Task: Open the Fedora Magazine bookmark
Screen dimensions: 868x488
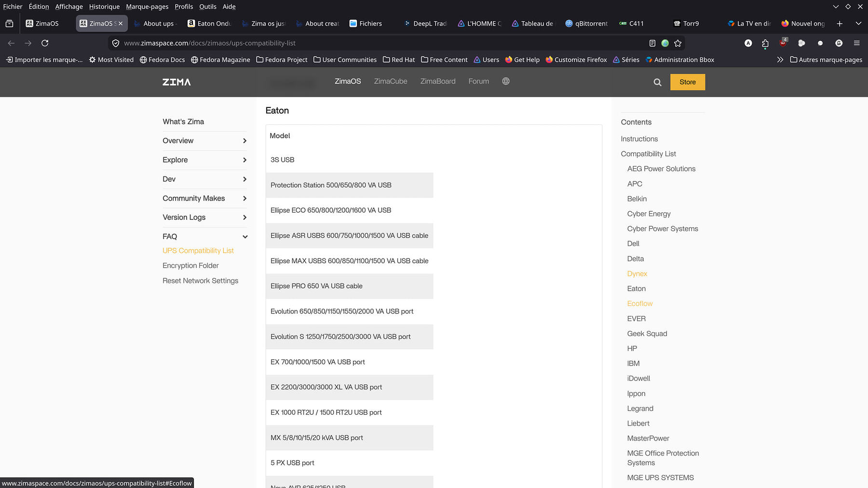Action: [x=220, y=60]
